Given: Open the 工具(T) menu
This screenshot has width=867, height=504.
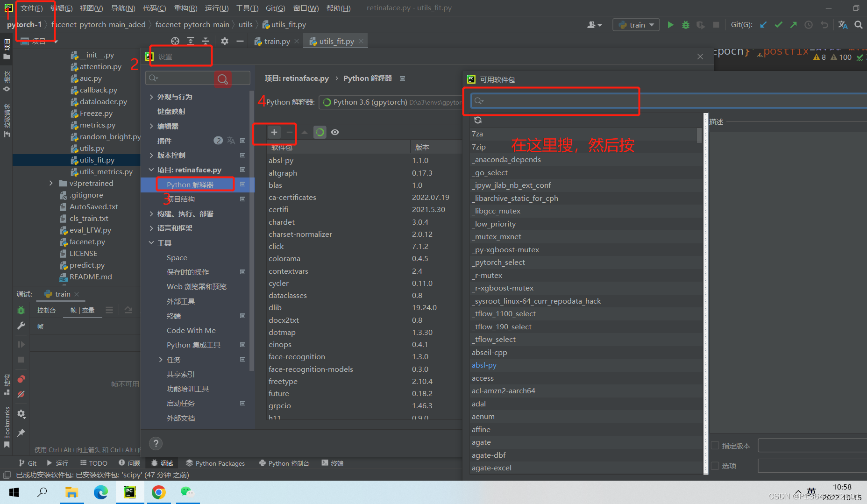Looking at the screenshot, I should tap(247, 8).
